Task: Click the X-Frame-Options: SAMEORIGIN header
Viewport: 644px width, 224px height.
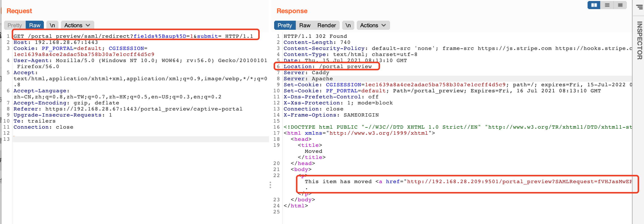Action: coord(331,115)
